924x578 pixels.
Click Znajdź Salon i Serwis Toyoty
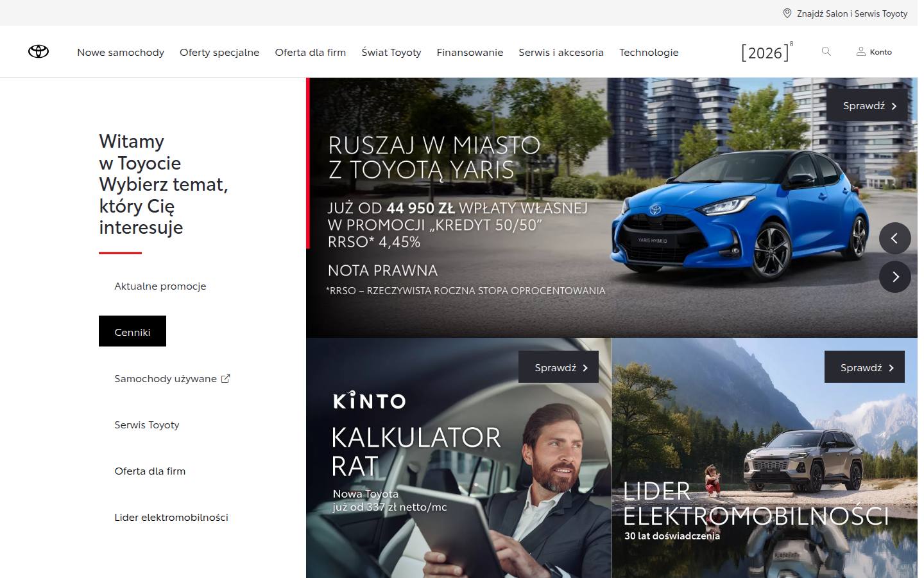pyautogui.click(x=852, y=13)
